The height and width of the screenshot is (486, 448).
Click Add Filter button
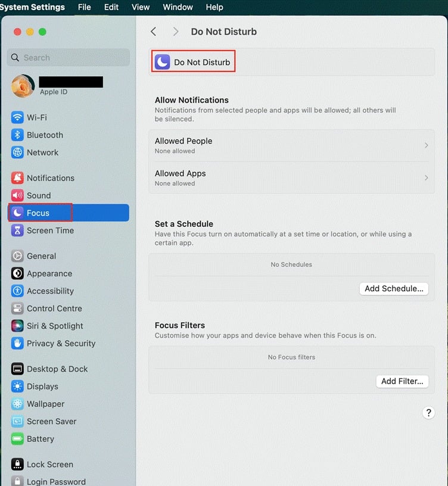[402, 381]
